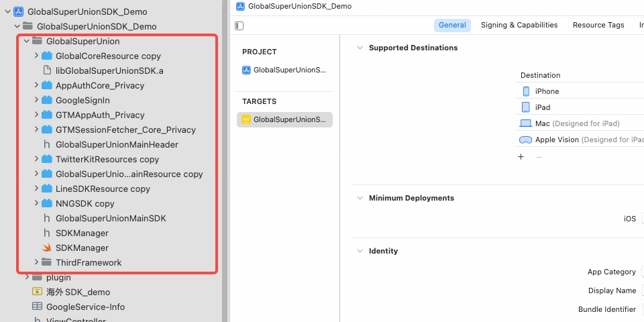Click the NNGSDK copy folder icon
Viewport: 644px width, 322px height.
47,203
